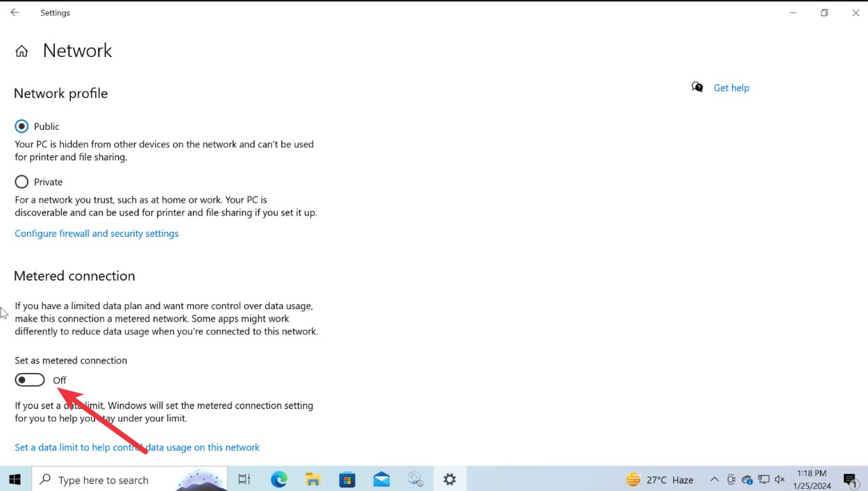Select the Private network profile
Viewport: 868px width, 491px height.
click(x=22, y=181)
